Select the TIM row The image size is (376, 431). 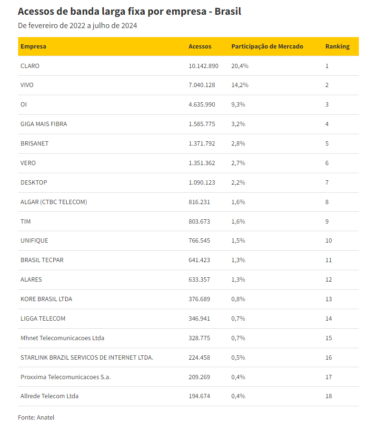[188, 221]
